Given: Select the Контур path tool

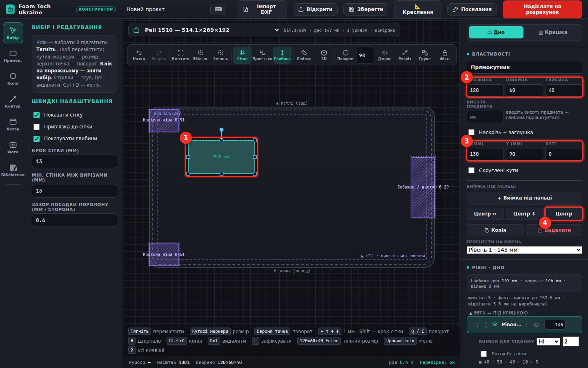Looking at the screenshot, I should click(13, 102).
